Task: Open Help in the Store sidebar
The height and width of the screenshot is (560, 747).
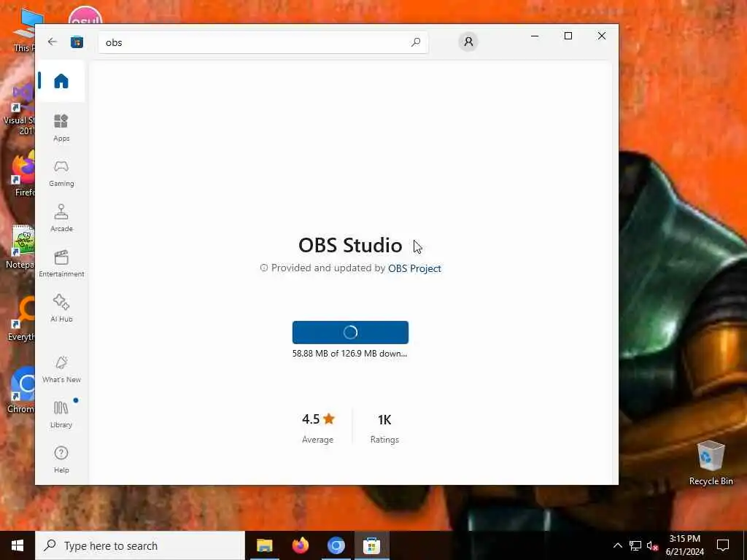Action: pos(61,460)
